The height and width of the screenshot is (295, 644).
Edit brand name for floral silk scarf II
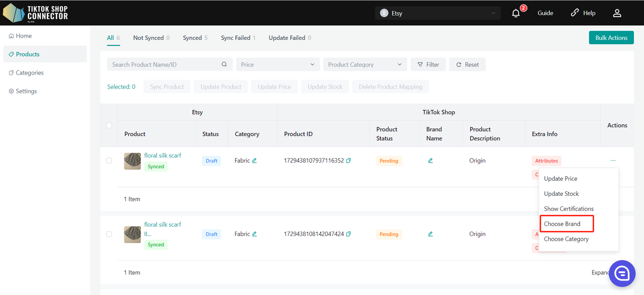point(430,234)
